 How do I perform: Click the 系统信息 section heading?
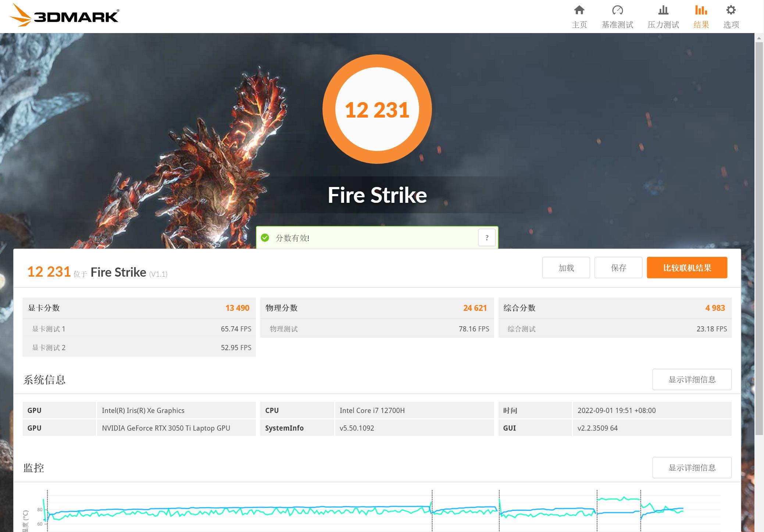tap(44, 380)
